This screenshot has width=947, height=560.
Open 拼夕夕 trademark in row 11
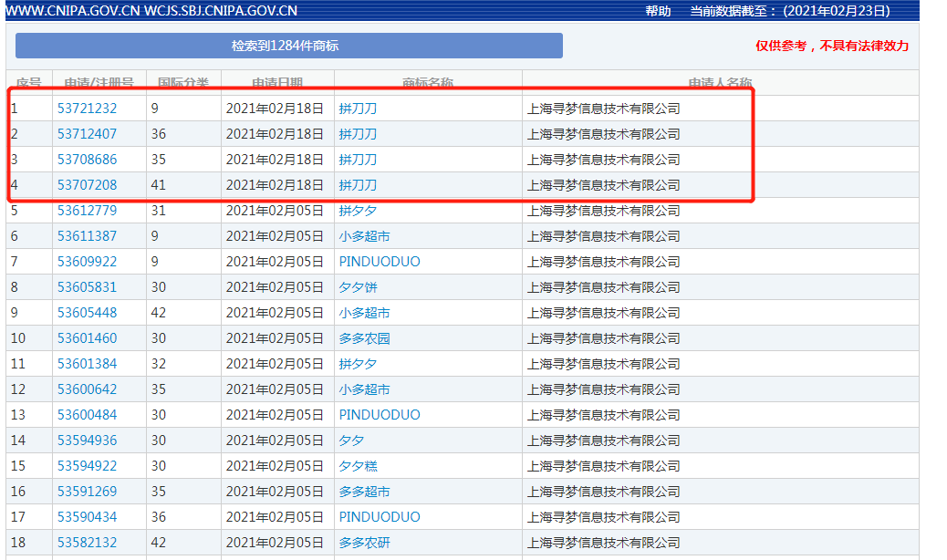tap(358, 364)
